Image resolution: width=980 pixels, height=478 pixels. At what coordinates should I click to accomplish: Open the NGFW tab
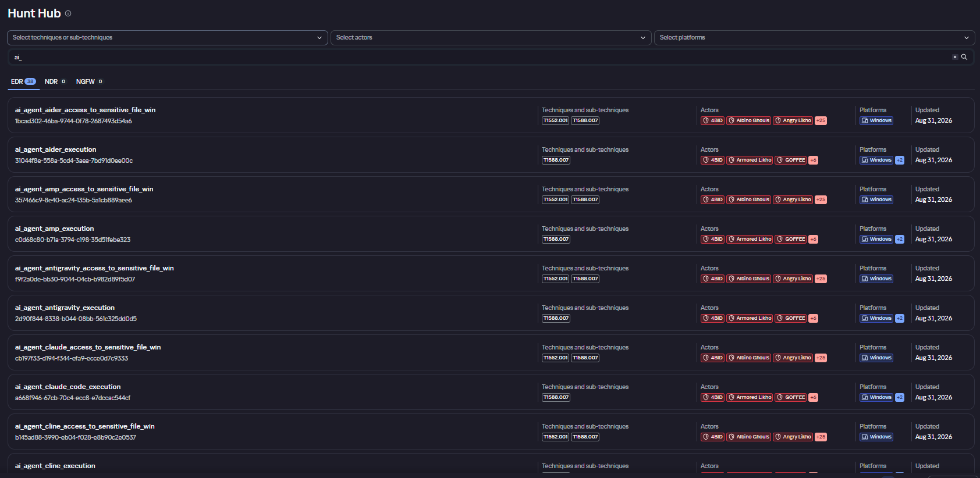[x=89, y=81]
